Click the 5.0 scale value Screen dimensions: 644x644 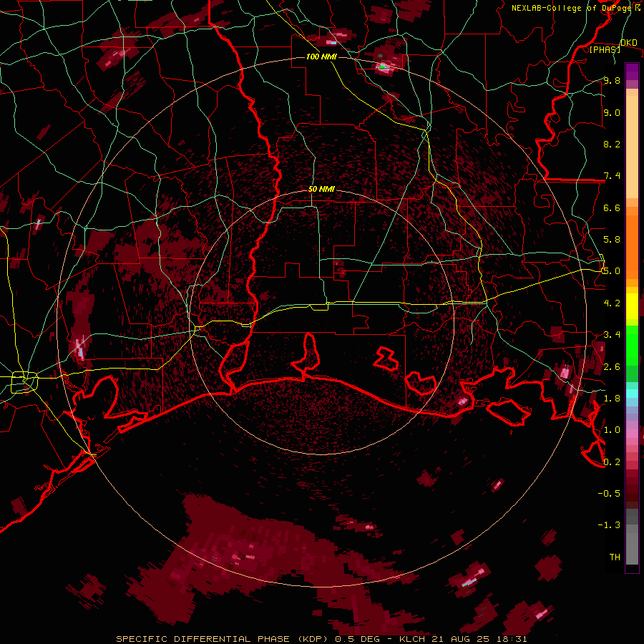coord(612,271)
